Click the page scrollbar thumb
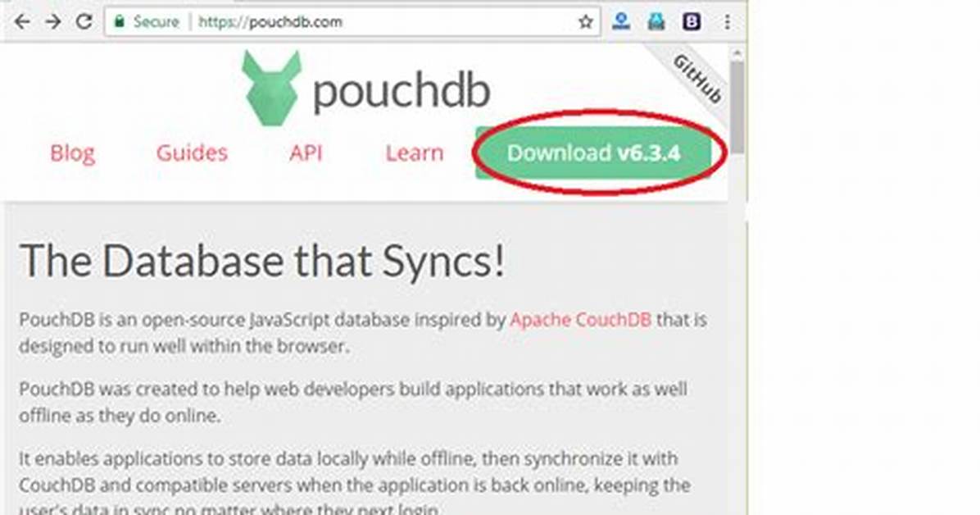Image resolution: width=980 pixels, height=515 pixels. click(x=737, y=107)
